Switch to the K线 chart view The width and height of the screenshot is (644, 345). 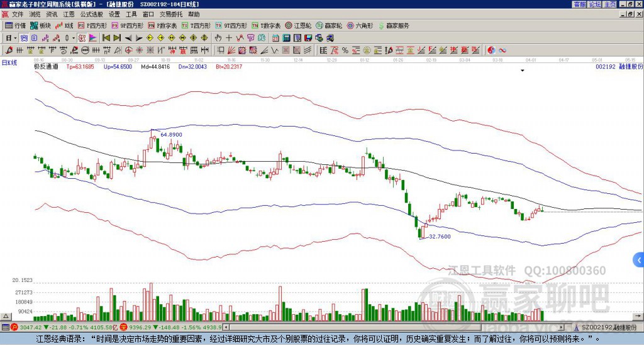pyautogui.click(x=64, y=25)
